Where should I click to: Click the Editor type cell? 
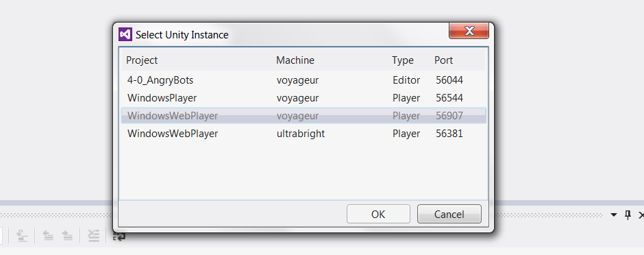click(x=406, y=80)
